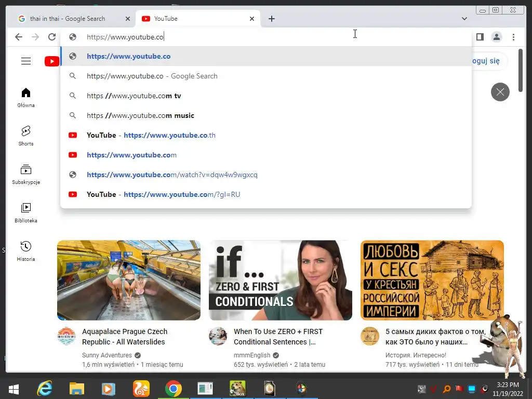Open Biblioteka in sidebar
The height and width of the screenshot is (399, 532).
pos(26,212)
